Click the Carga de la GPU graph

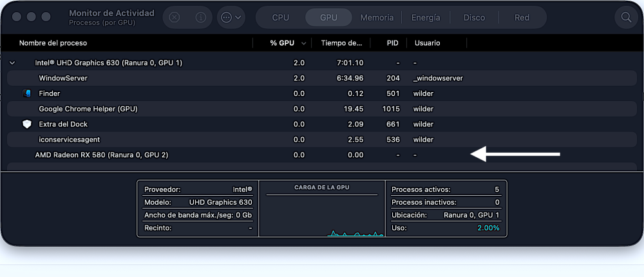[x=322, y=208]
